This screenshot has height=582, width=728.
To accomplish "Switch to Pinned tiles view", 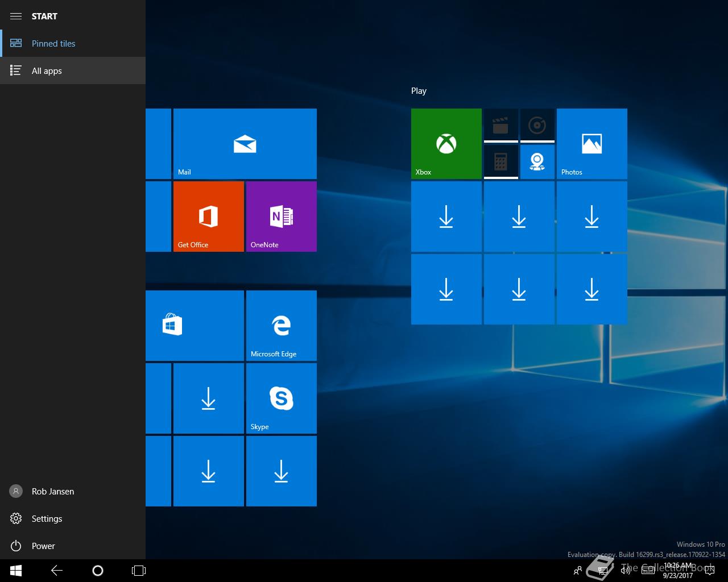I will coord(73,43).
